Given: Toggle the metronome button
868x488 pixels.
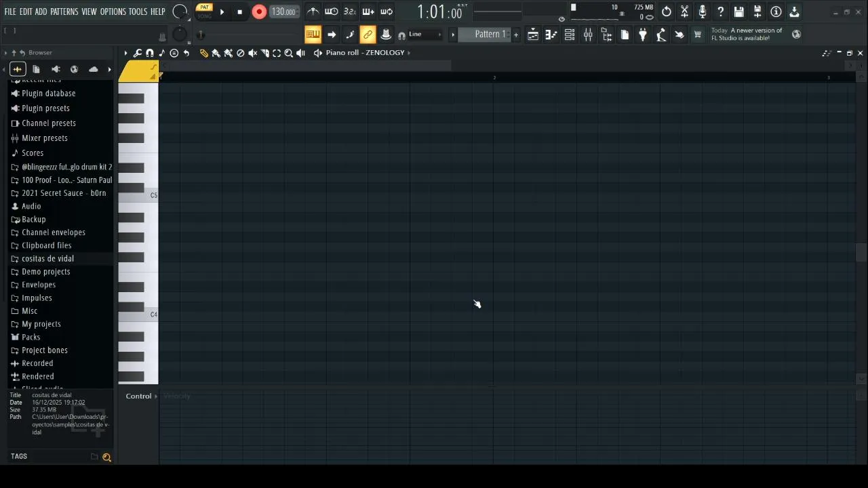Looking at the screenshot, I should click(x=313, y=12).
